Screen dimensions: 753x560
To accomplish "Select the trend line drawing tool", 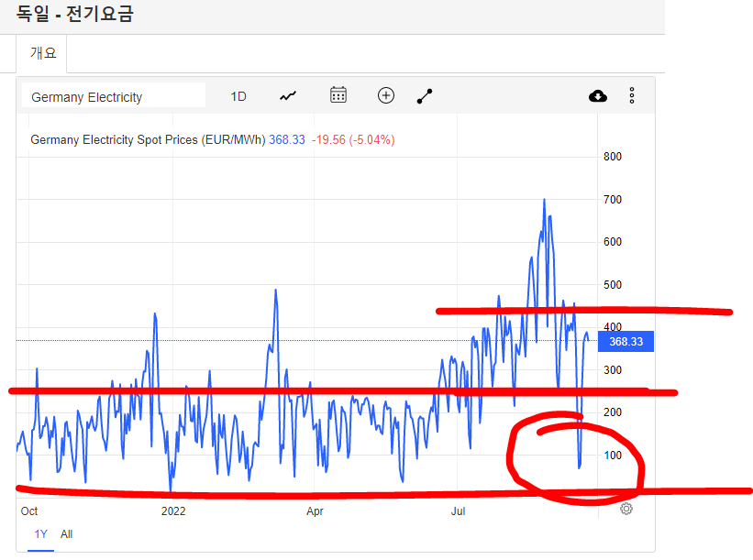I will [x=425, y=96].
